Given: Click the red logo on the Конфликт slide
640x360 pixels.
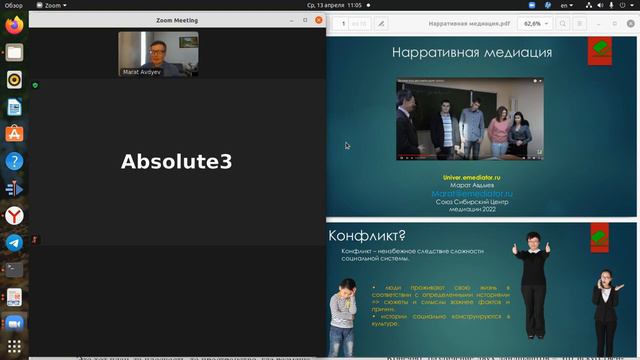Looking at the screenshot, I should pyautogui.click(x=600, y=237).
